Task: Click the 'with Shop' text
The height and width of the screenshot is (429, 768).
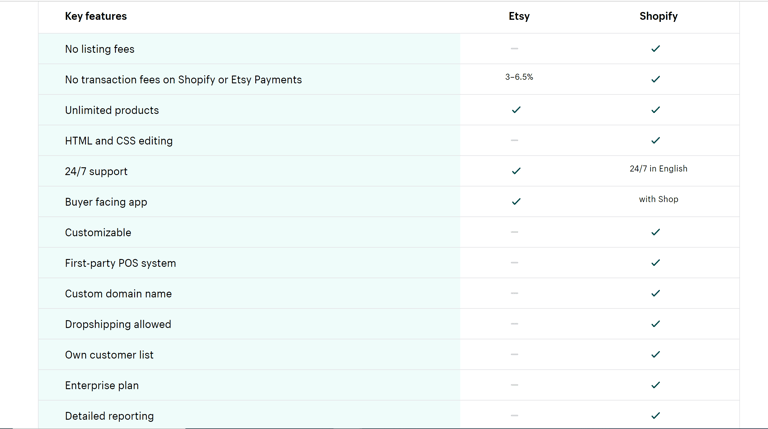Action: pos(658,199)
